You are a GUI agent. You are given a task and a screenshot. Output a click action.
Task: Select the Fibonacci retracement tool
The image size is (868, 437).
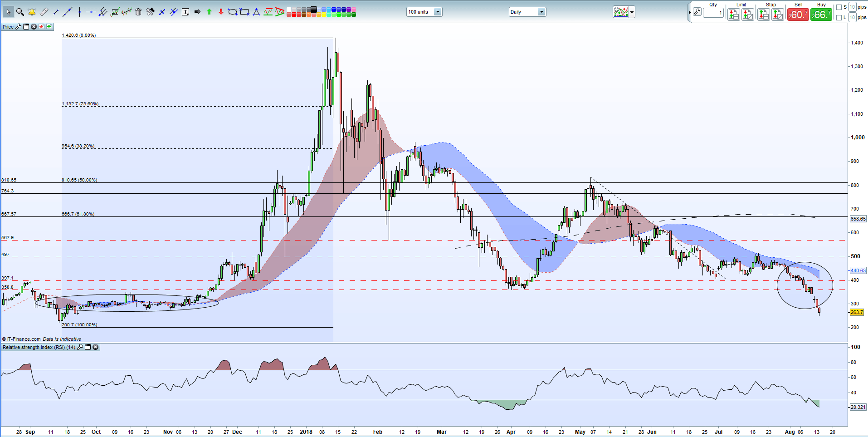pyautogui.click(x=115, y=12)
